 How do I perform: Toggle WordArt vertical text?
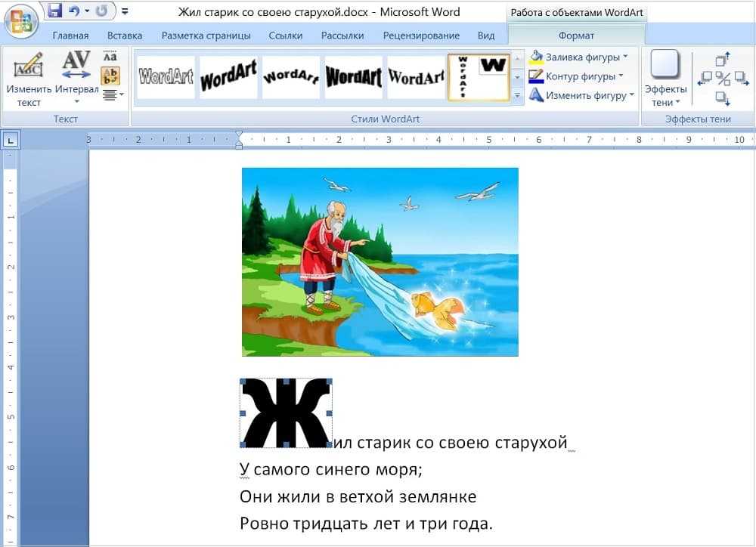point(110,76)
